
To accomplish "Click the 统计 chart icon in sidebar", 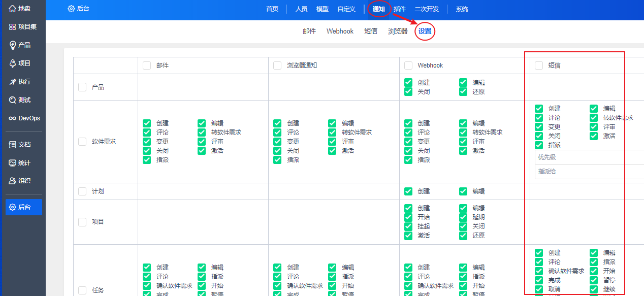I will pos(13,163).
